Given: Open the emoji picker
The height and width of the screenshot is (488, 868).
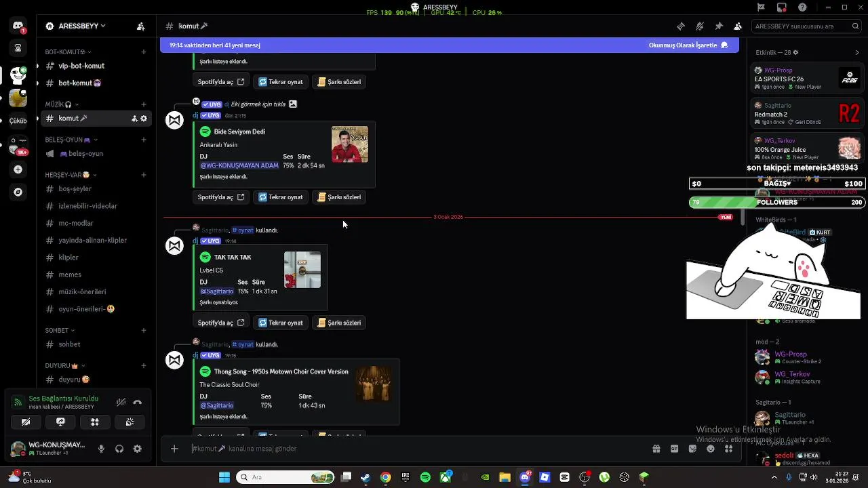Looking at the screenshot, I should point(711,449).
